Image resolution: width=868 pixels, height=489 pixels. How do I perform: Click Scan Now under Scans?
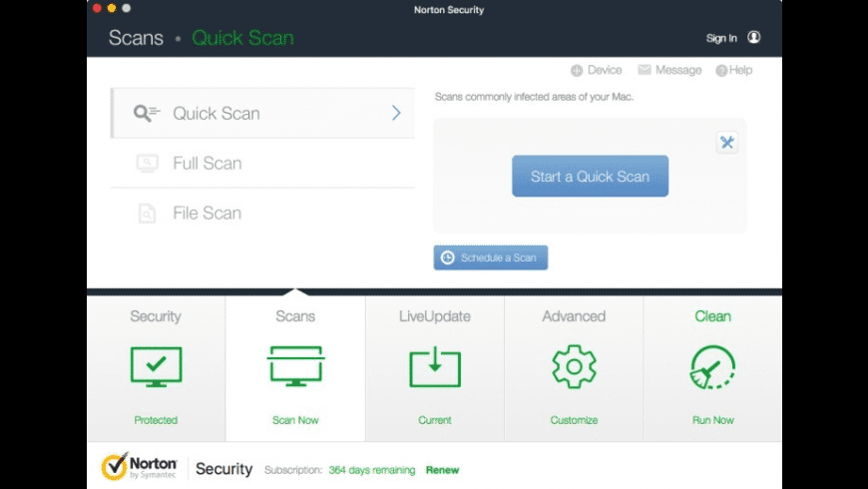295,420
